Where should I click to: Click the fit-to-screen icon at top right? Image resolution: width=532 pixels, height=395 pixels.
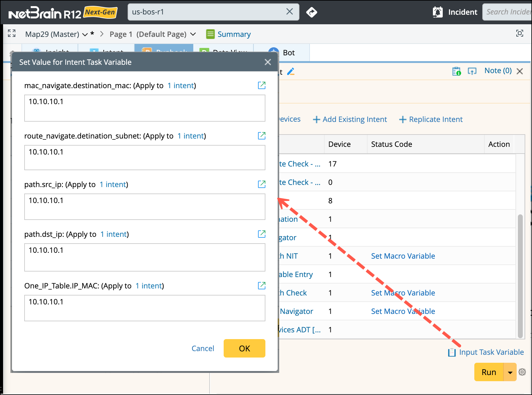coord(519,33)
